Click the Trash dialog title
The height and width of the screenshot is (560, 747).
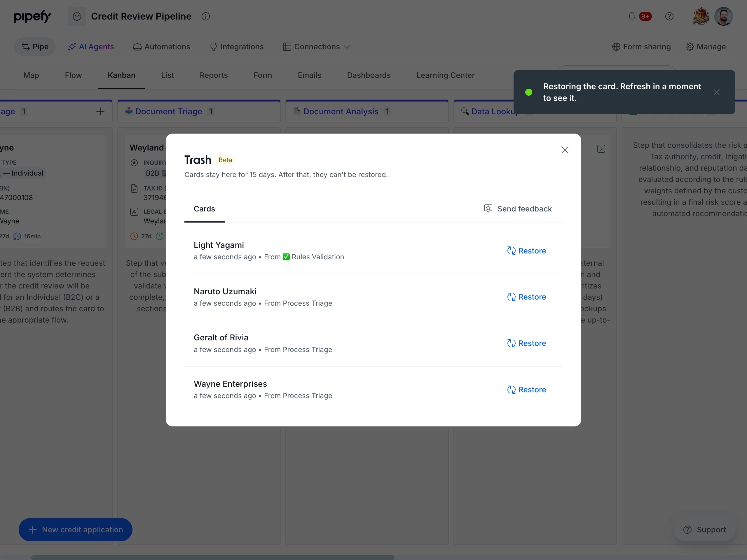198,160
